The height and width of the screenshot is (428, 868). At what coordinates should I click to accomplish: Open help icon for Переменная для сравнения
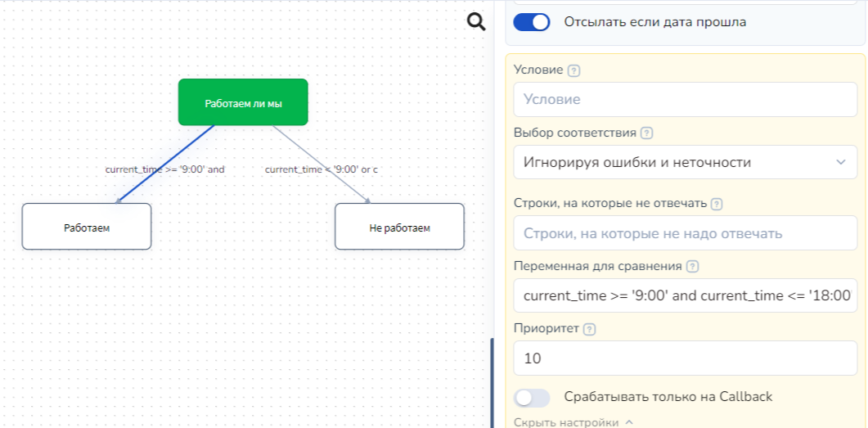[x=693, y=267]
